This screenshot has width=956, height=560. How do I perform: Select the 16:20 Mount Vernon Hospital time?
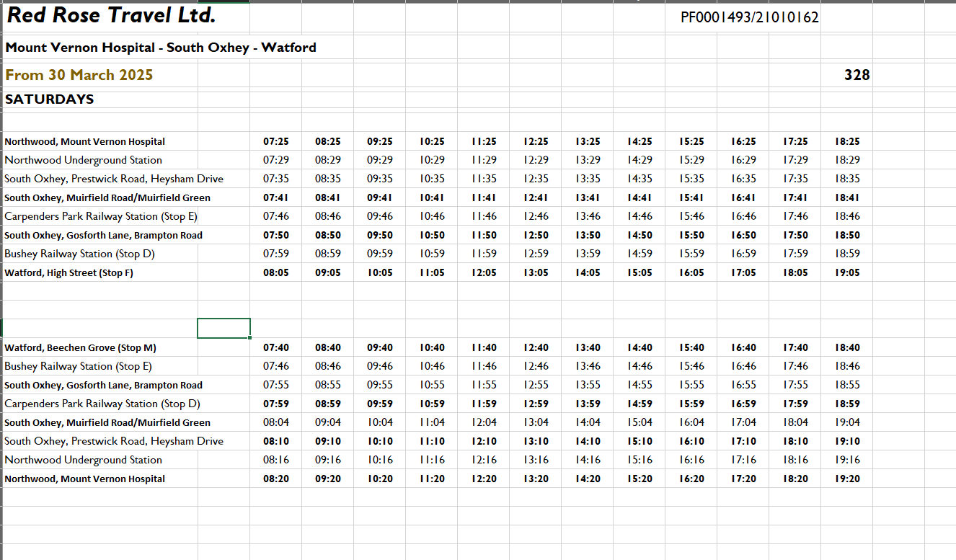pyautogui.click(x=691, y=479)
